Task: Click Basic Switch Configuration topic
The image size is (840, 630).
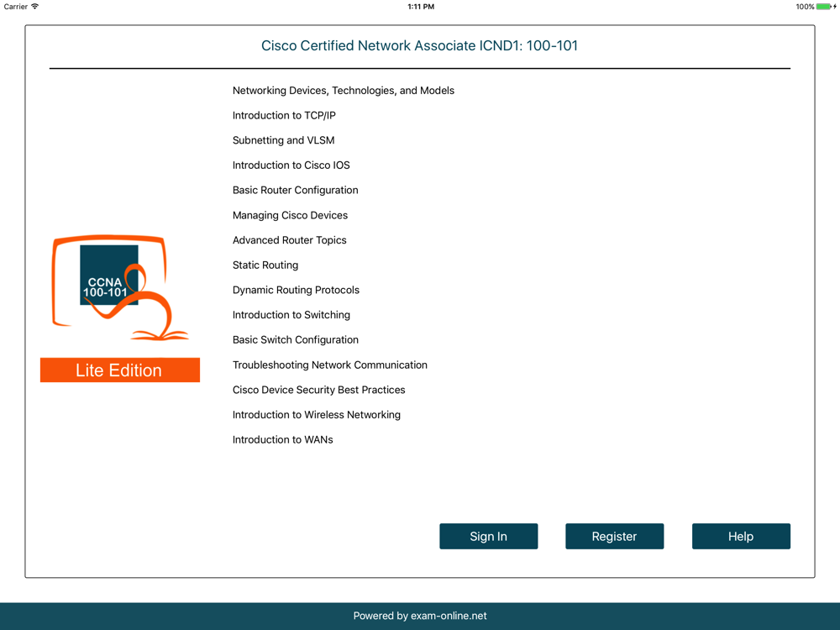Action: point(295,339)
